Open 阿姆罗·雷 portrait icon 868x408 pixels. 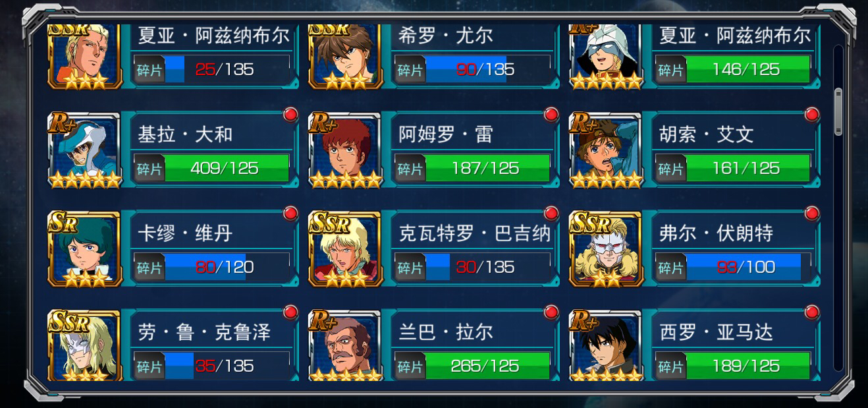345,150
